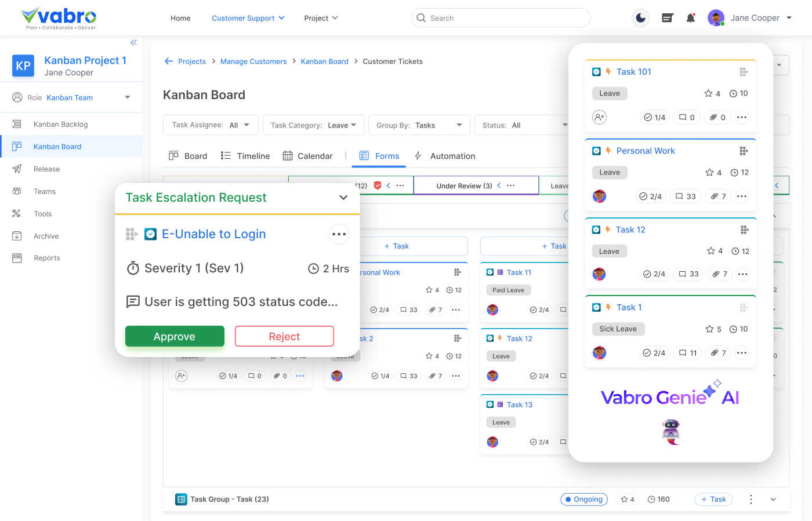Reject the escalation request

(x=284, y=337)
